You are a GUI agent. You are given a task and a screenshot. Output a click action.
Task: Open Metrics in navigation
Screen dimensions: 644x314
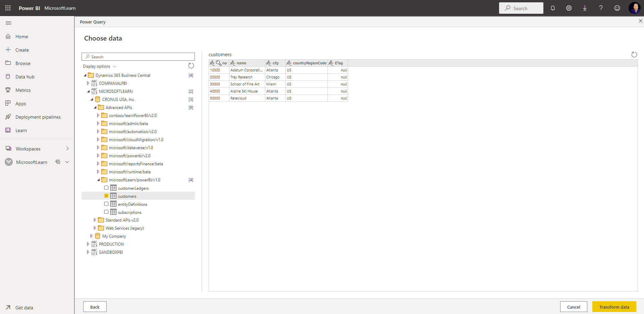(37, 90)
